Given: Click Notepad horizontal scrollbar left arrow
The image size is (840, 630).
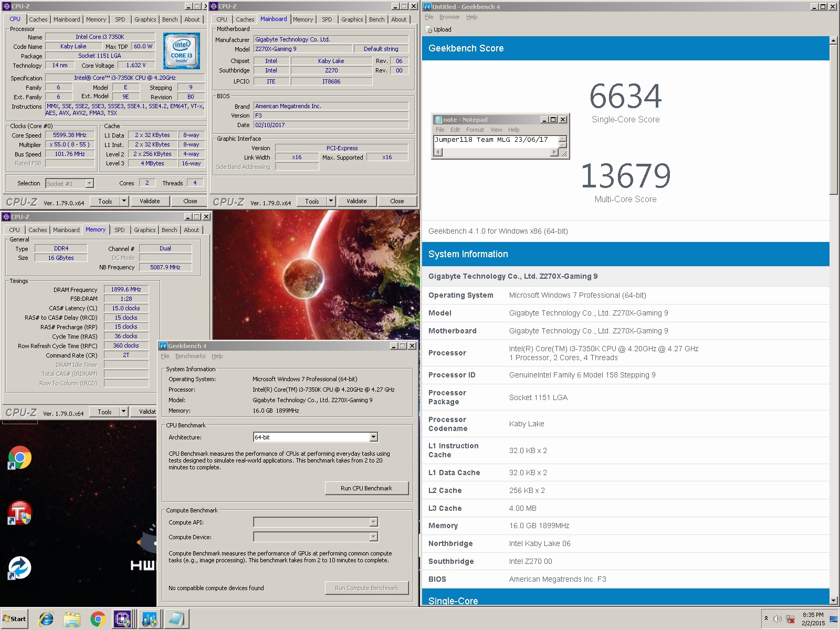Looking at the screenshot, I should click(x=438, y=152).
